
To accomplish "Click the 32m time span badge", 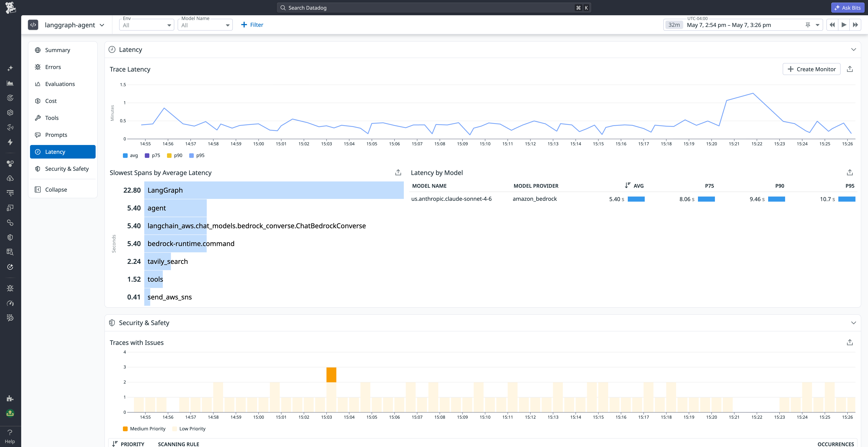I will click(x=674, y=25).
